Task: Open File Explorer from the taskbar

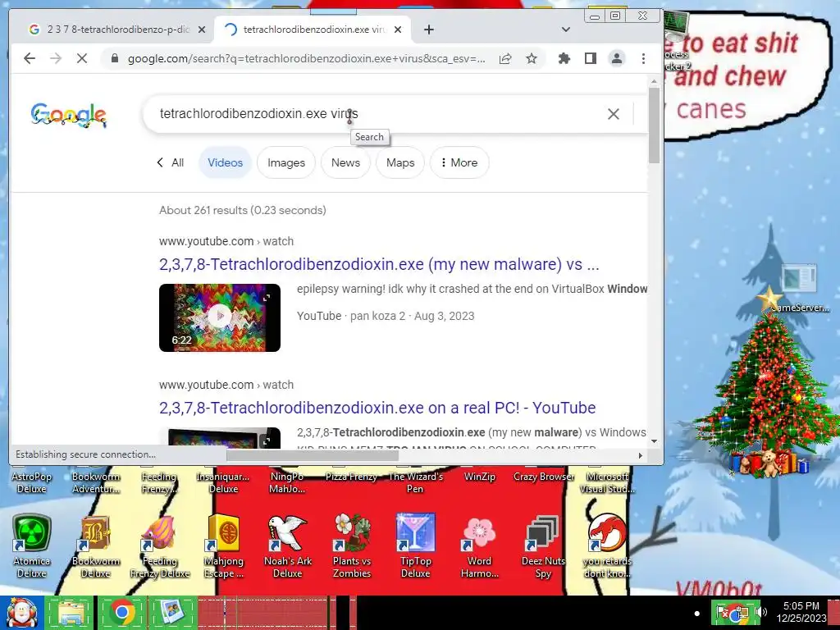Action: pos(71,613)
